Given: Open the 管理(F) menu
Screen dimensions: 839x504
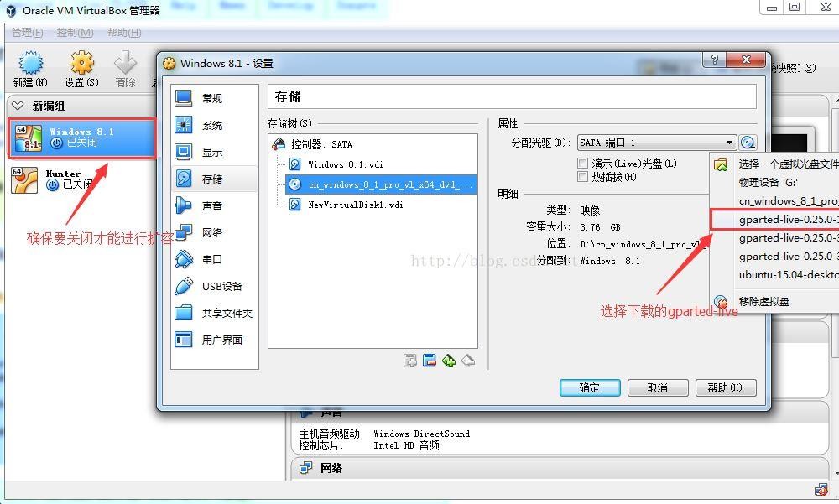Looking at the screenshot, I should pos(27,33).
